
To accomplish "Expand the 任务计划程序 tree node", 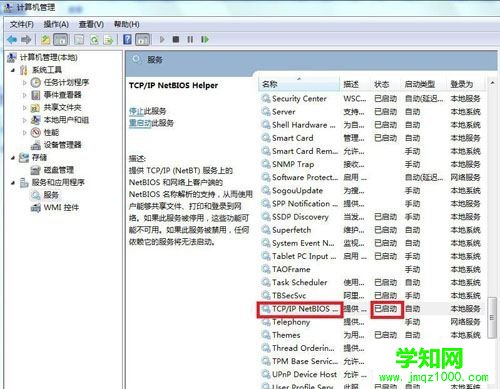I will [x=24, y=82].
